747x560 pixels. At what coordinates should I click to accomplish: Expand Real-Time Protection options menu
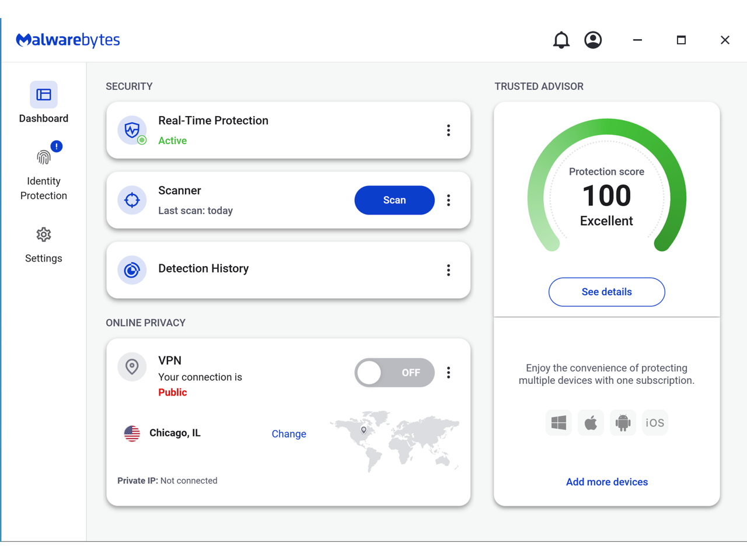coord(448,130)
